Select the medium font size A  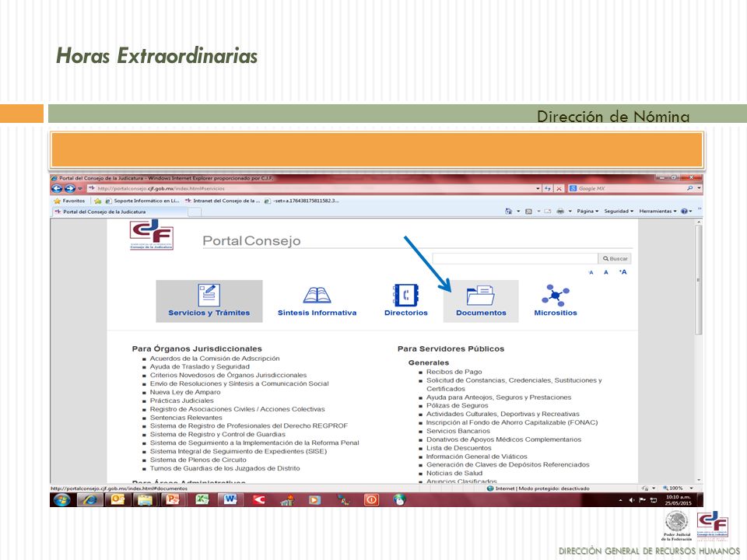[x=606, y=272]
